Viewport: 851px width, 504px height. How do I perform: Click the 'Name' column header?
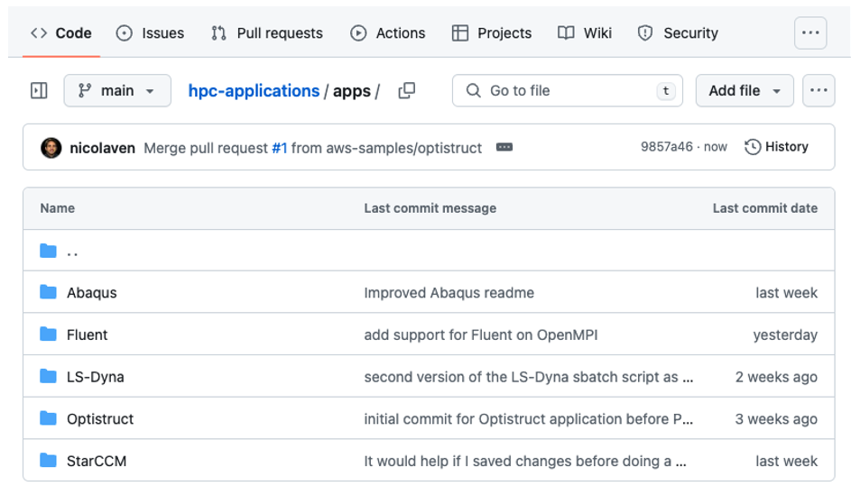point(58,208)
